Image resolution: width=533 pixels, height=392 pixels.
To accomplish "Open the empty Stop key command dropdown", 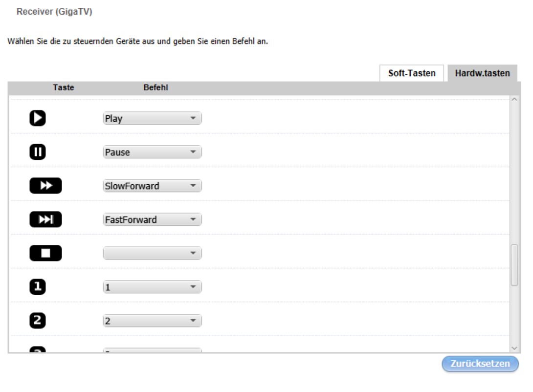I will click(152, 253).
